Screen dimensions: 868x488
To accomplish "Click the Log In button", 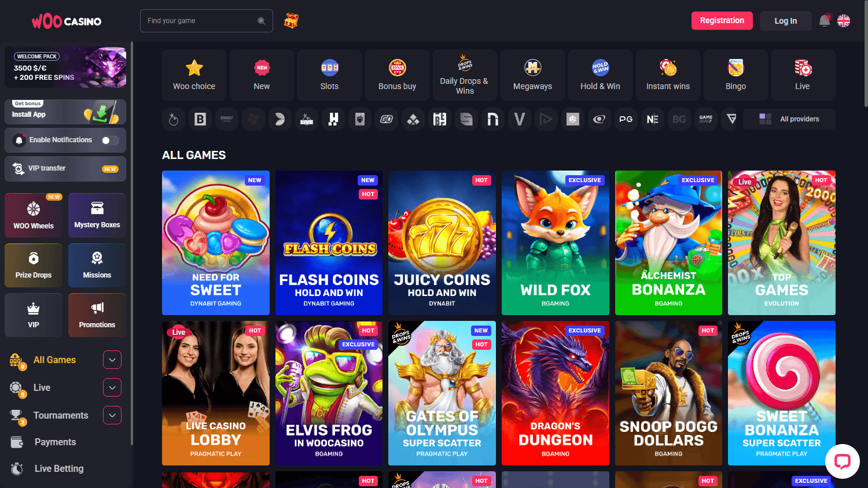I will (x=786, y=21).
